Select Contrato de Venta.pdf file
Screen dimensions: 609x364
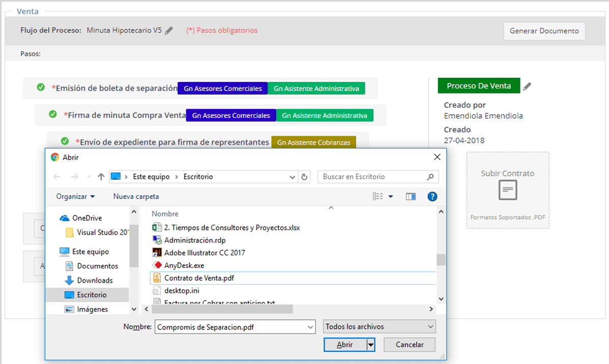199,278
